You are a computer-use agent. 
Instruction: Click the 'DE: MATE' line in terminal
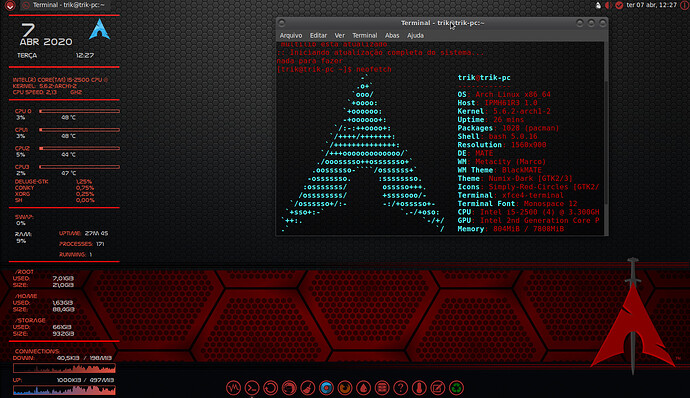point(475,153)
